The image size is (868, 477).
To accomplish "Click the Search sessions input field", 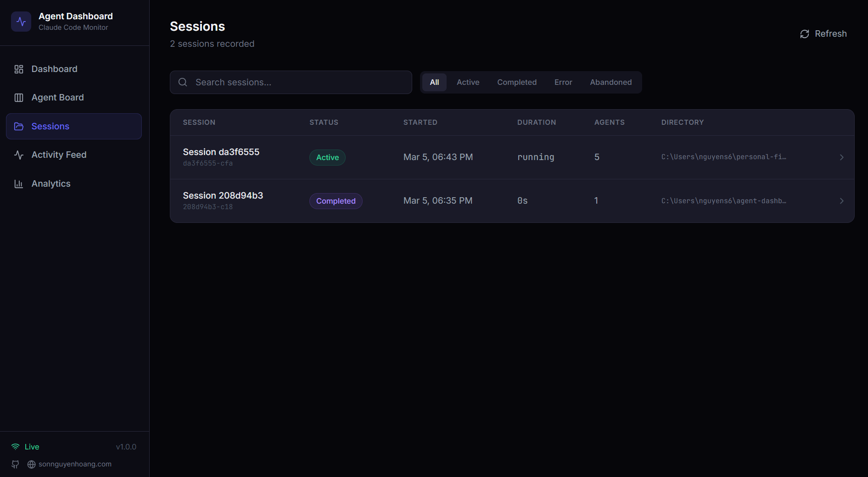I will [291, 82].
